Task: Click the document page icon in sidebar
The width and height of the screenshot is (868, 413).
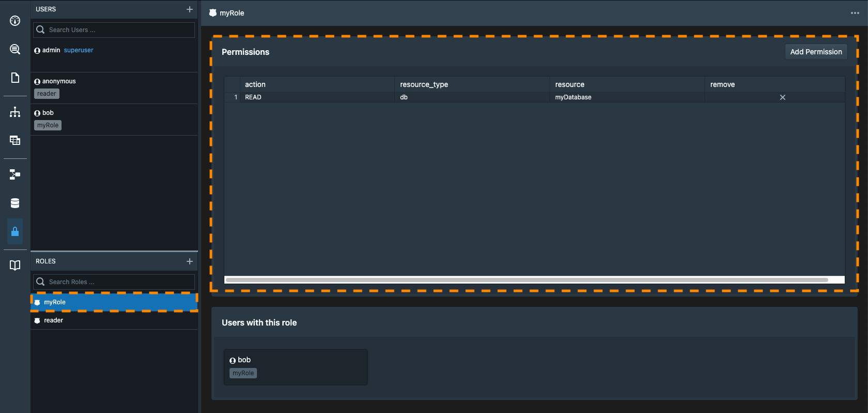Action: coord(15,78)
